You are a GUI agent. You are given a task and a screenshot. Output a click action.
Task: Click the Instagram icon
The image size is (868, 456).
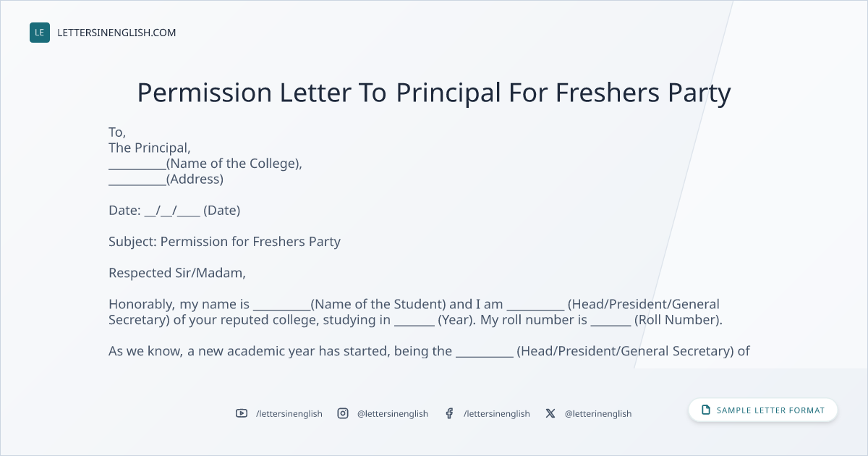(x=343, y=413)
